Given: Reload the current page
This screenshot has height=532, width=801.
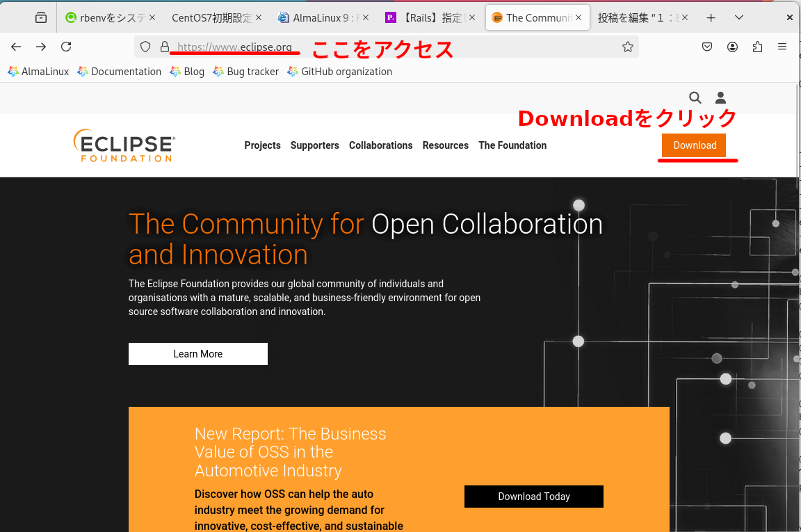Looking at the screenshot, I should tap(66, 47).
